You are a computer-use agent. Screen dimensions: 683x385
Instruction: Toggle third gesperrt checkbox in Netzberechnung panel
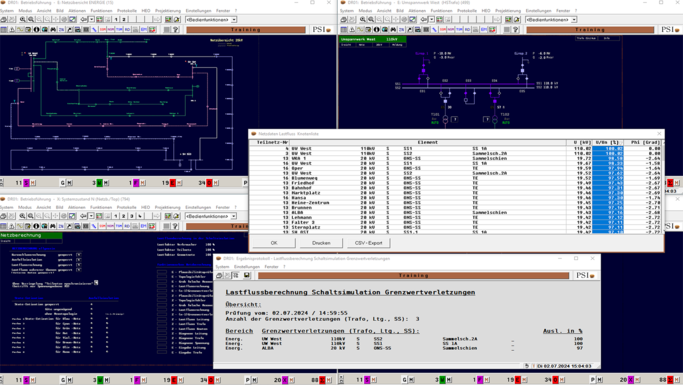point(78,265)
